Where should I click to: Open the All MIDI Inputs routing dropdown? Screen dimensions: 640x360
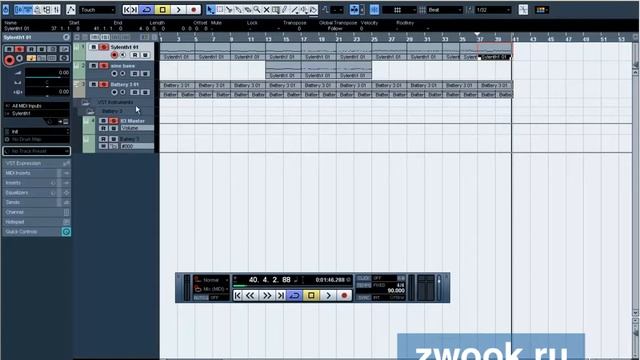point(37,106)
